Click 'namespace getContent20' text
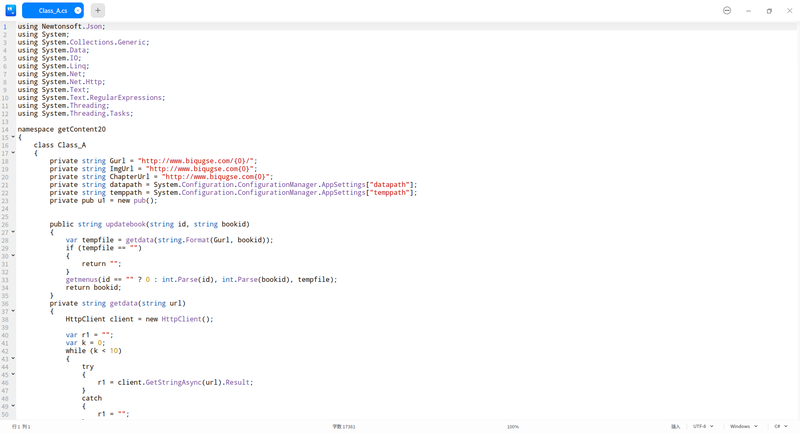 coord(61,129)
